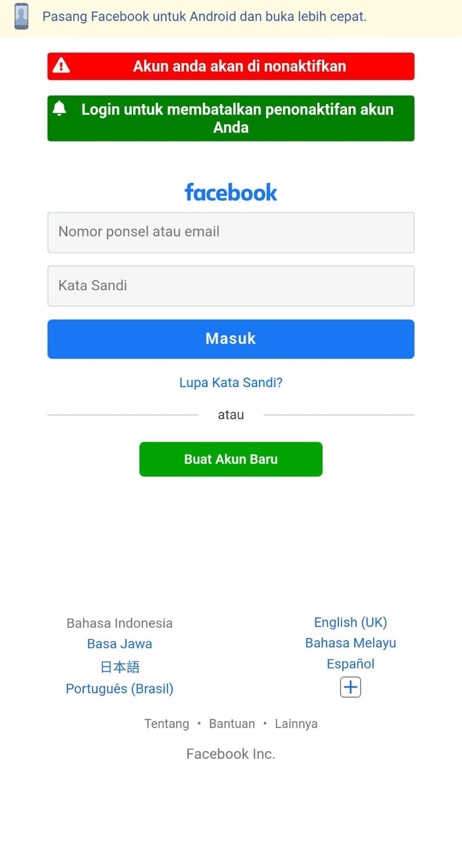
Task: Click the bell notification icon
Action: coord(60,108)
